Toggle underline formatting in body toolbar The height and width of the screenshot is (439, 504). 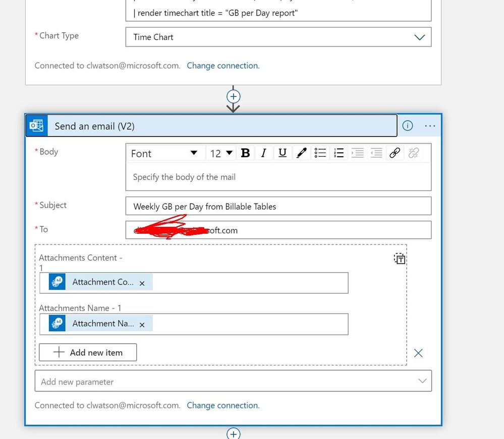click(x=283, y=153)
